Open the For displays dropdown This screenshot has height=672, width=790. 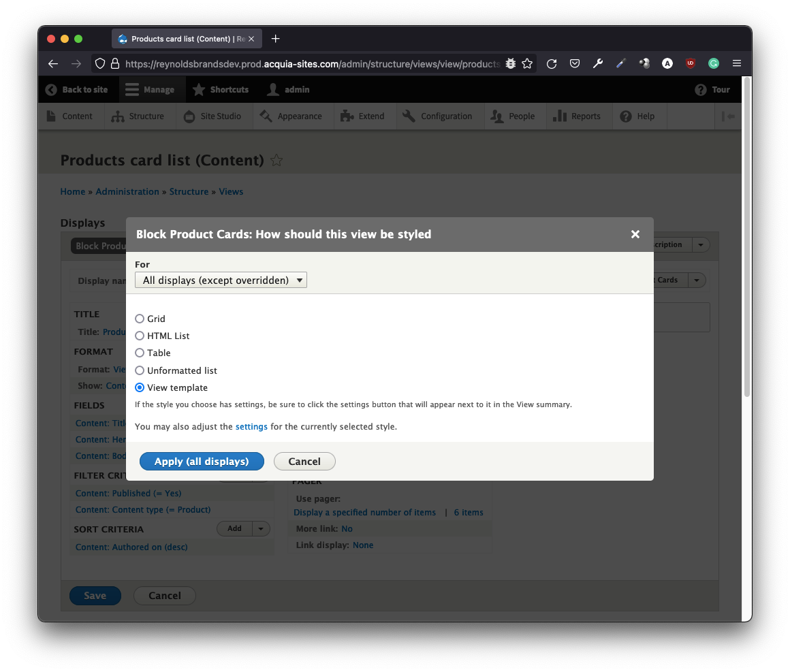[221, 280]
